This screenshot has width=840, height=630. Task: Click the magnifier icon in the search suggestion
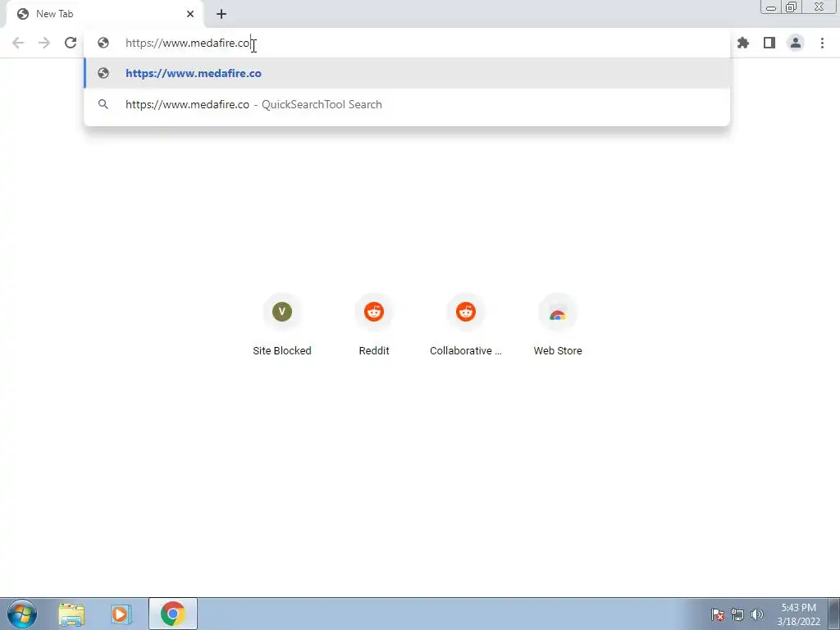[103, 104]
